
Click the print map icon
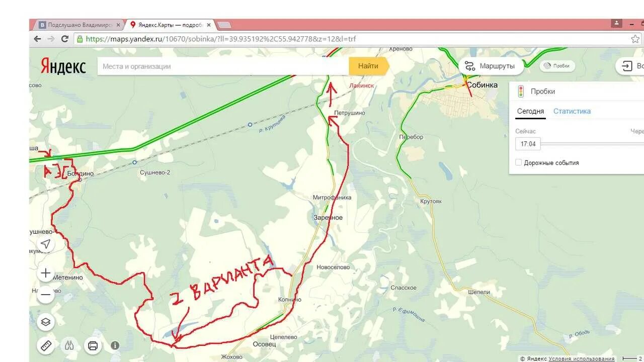click(93, 345)
